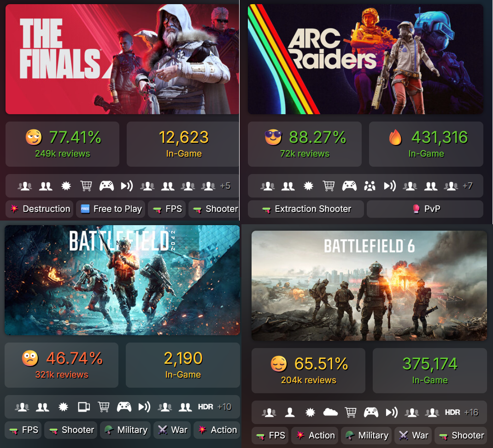Click the HDR badge under Battlefield 2042
Viewport: 493px width, 448px height.
205,407
